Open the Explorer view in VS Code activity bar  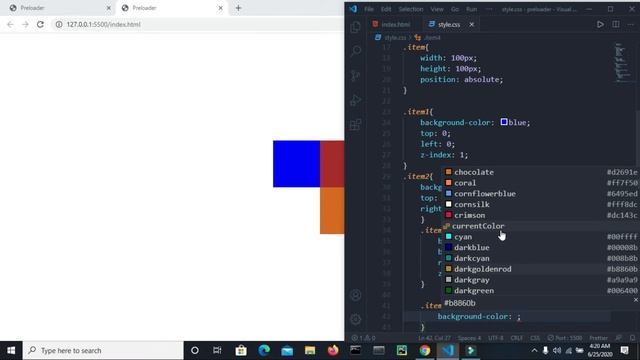(356, 27)
